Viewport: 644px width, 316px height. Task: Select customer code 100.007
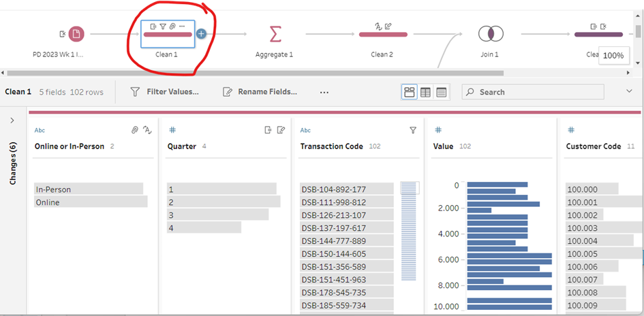pos(584,279)
